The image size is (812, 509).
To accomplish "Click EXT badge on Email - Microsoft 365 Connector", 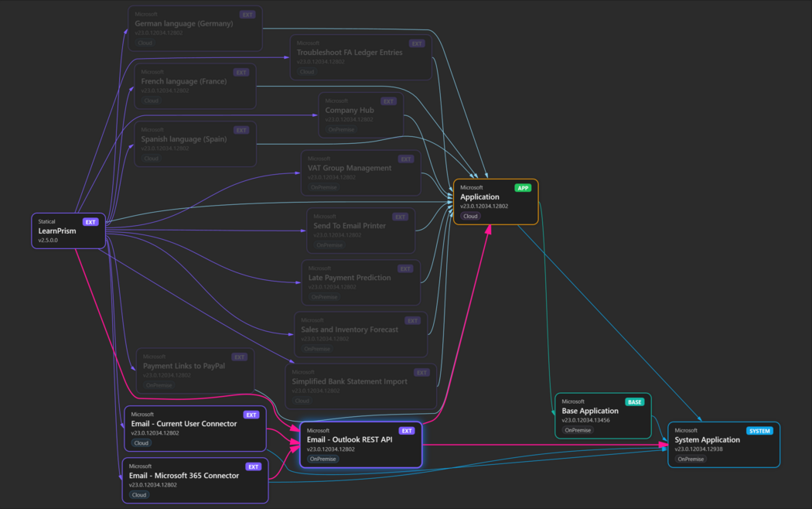I will (253, 466).
